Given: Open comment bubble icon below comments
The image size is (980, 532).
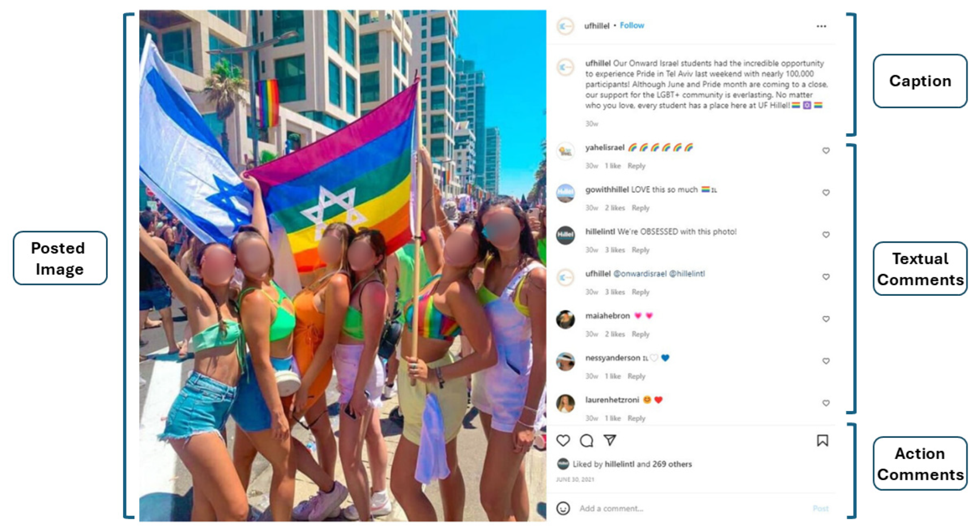Looking at the screenshot, I should (x=586, y=440).
